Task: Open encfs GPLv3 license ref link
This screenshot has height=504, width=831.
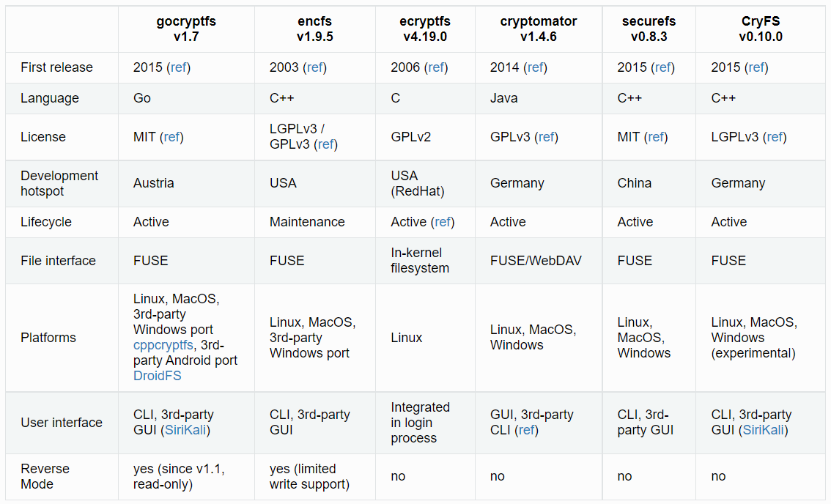Action: [325, 144]
